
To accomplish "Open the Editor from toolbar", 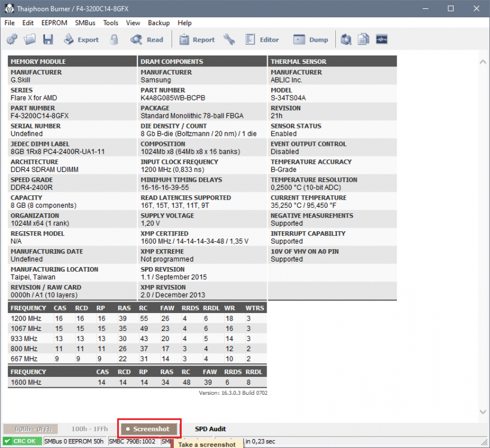I will [262, 39].
